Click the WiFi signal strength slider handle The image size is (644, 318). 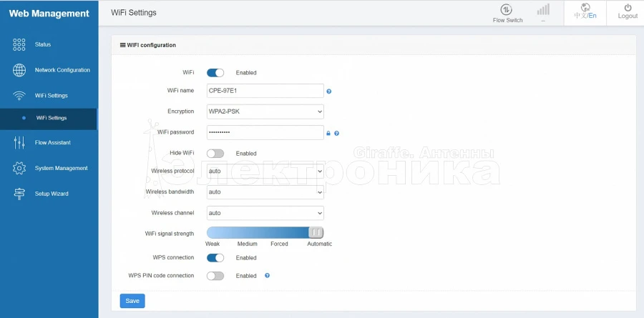click(316, 232)
